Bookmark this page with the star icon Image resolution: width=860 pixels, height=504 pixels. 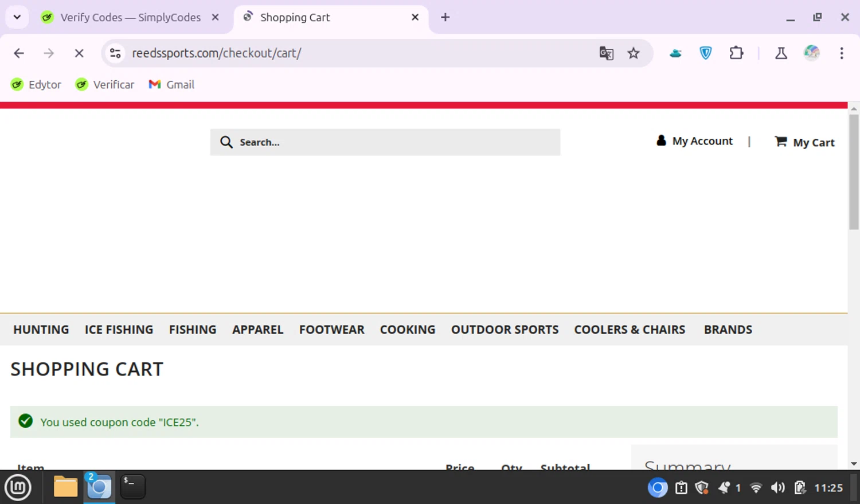(634, 53)
